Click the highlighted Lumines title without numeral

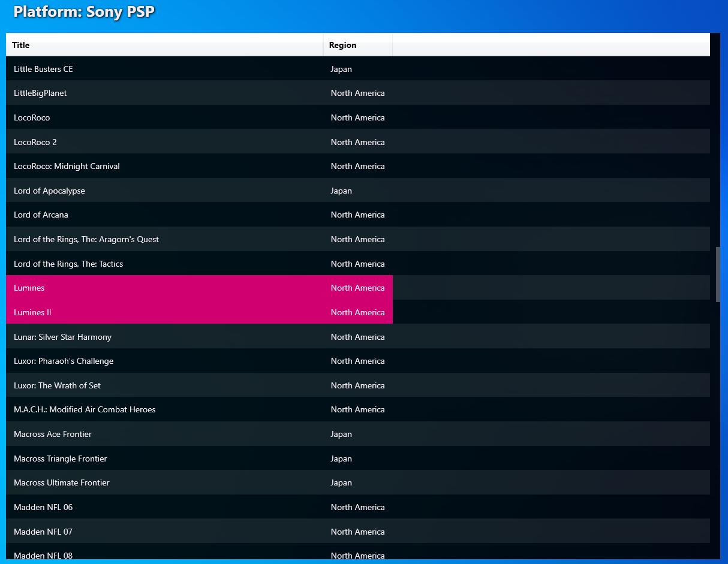tap(29, 288)
